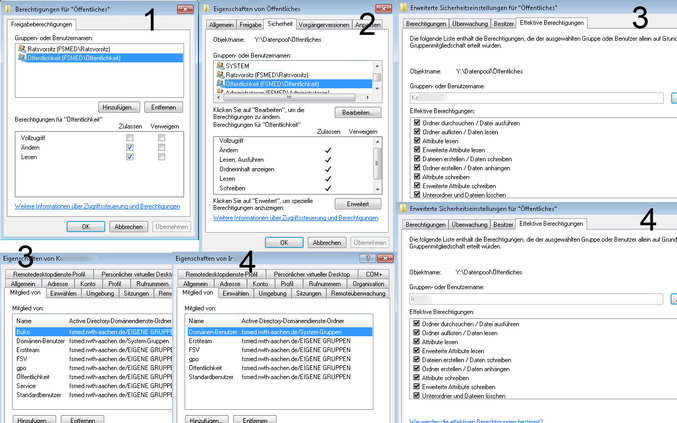Switch to Allgemein tab in Eigenschaften von Öffentliches
This screenshot has height=423, width=677.
[x=221, y=25]
